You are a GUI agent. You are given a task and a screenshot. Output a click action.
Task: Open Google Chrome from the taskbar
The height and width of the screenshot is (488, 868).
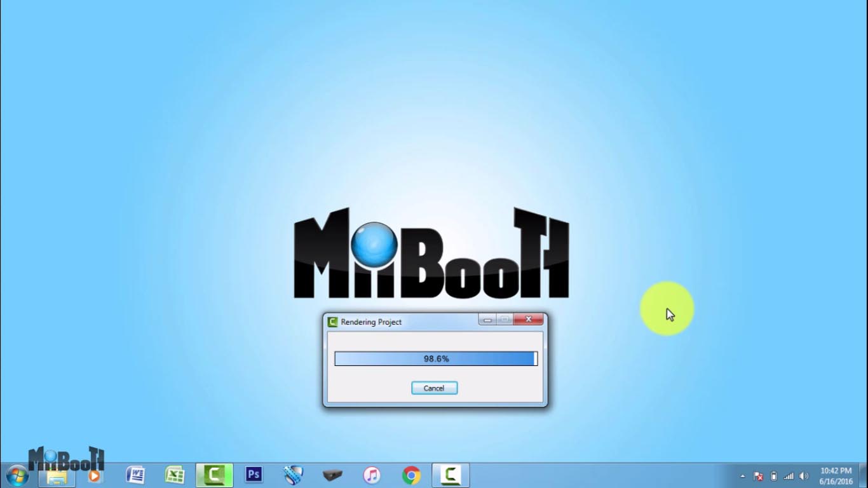pos(411,475)
